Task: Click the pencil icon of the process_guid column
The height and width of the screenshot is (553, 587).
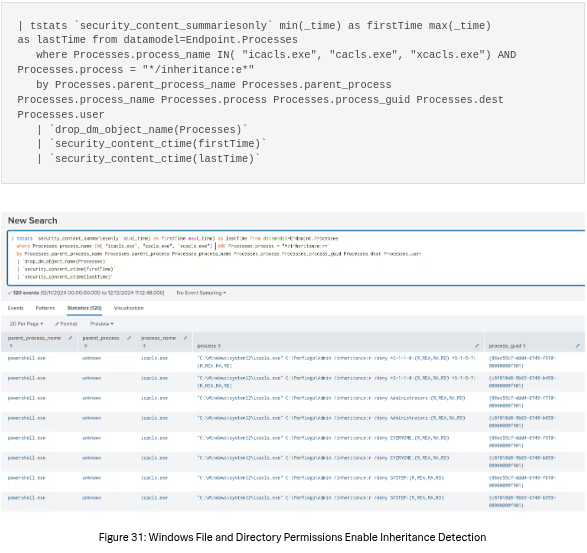Action: point(578,346)
